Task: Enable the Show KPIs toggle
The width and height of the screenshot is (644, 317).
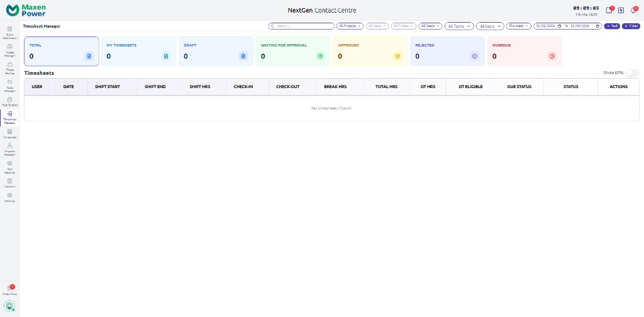Action: (x=631, y=73)
